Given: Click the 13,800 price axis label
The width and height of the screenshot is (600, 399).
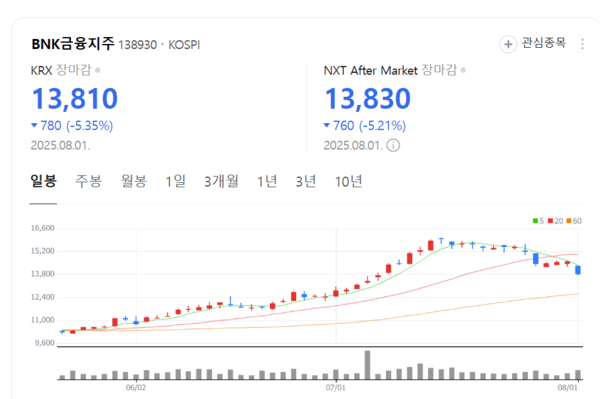Looking at the screenshot, I should (x=42, y=274).
